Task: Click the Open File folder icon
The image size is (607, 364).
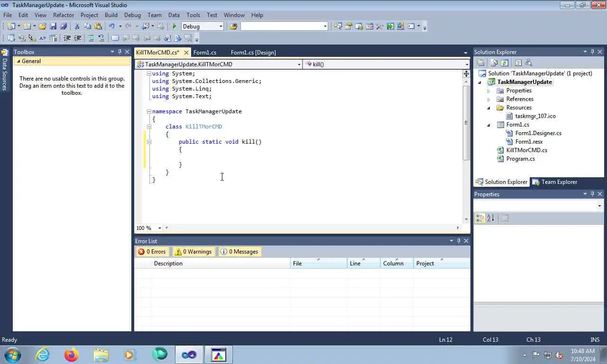Action: pos(42,26)
